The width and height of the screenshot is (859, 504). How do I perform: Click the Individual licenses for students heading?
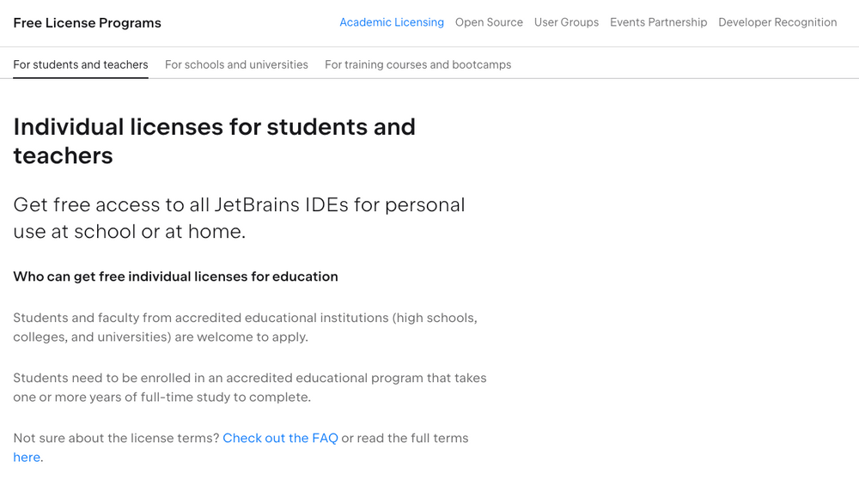pos(214,142)
